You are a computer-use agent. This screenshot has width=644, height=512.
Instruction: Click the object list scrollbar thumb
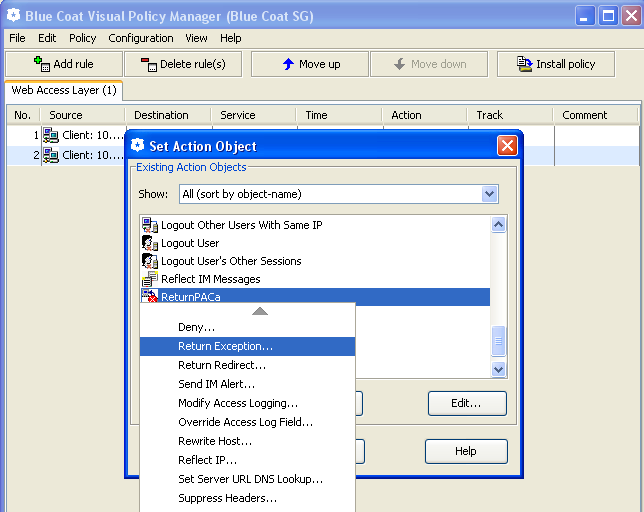coord(498,341)
